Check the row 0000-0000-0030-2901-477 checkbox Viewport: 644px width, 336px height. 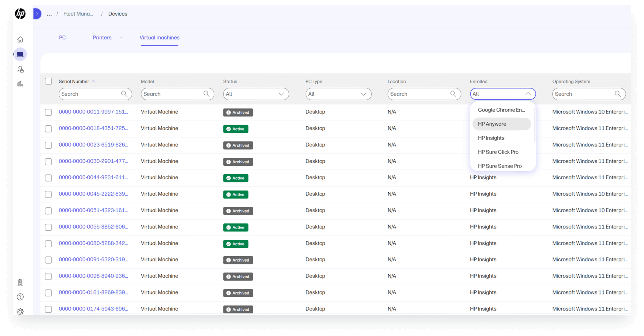point(48,161)
